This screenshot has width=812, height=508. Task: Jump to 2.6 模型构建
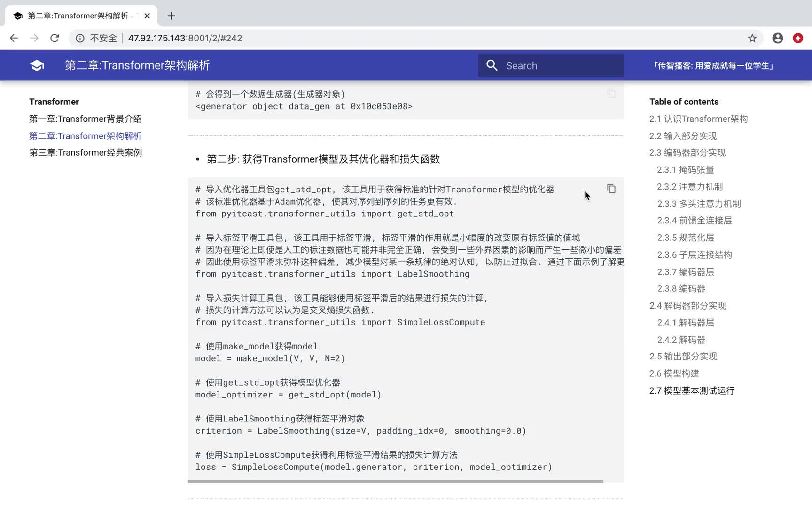(x=674, y=373)
